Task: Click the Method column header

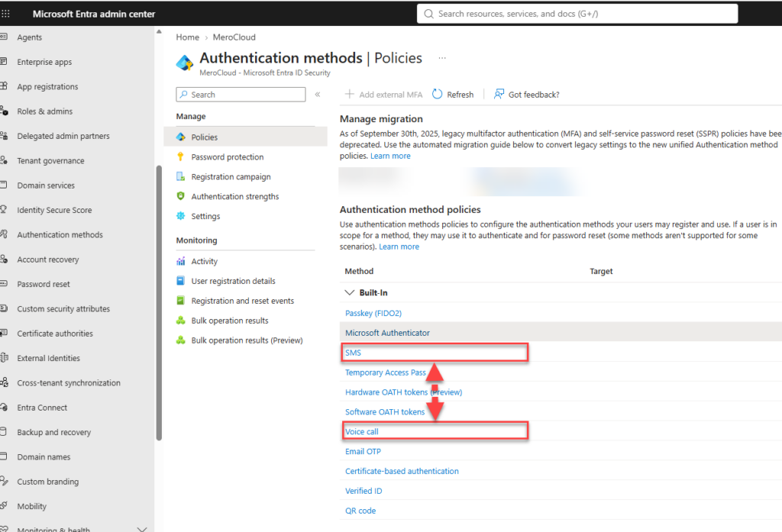Action: [x=359, y=271]
